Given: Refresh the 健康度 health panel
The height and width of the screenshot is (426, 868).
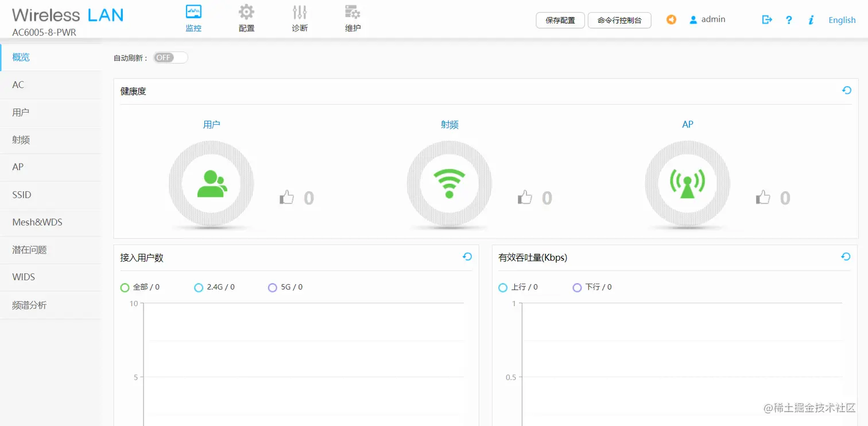Looking at the screenshot, I should click(846, 90).
